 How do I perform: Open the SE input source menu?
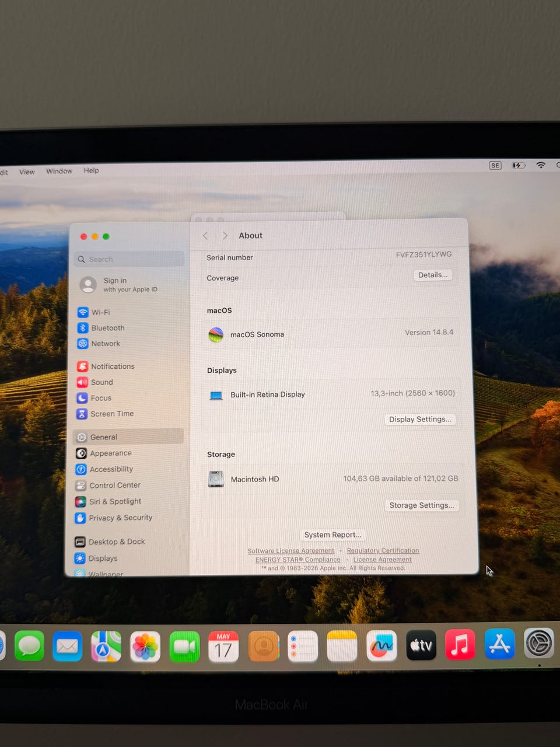495,166
